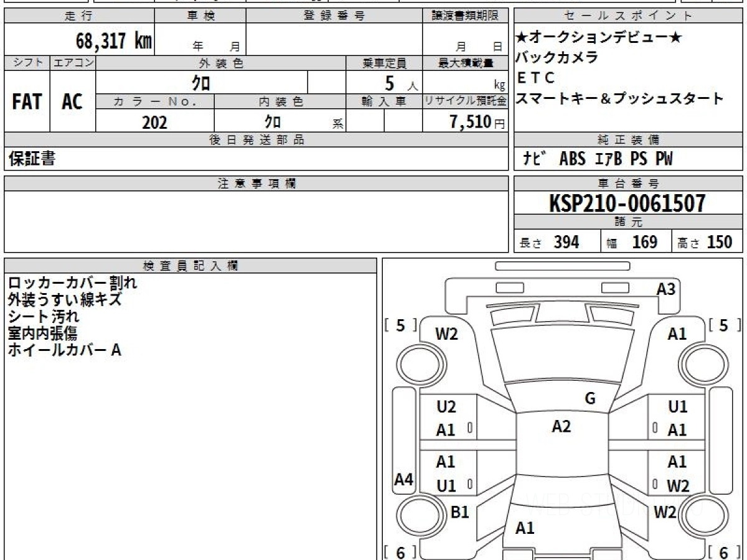
Task: Click the シフト header cell
Action: coord(27,63)
